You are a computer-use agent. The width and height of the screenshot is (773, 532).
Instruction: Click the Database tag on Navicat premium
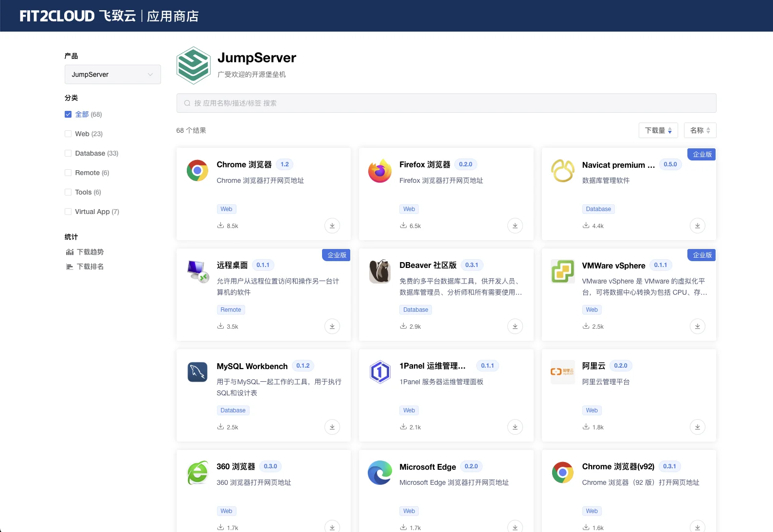pos(598,209)
